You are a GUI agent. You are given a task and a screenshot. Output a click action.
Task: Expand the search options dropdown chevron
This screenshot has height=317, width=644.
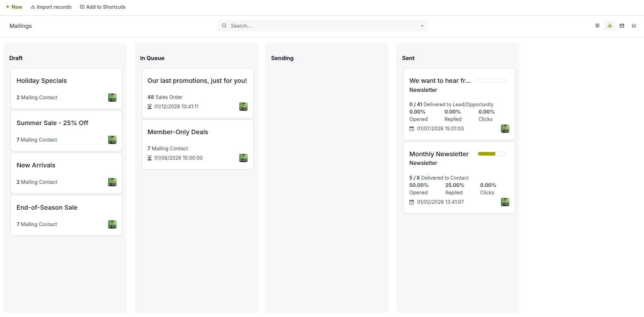(x=422, y=26)
